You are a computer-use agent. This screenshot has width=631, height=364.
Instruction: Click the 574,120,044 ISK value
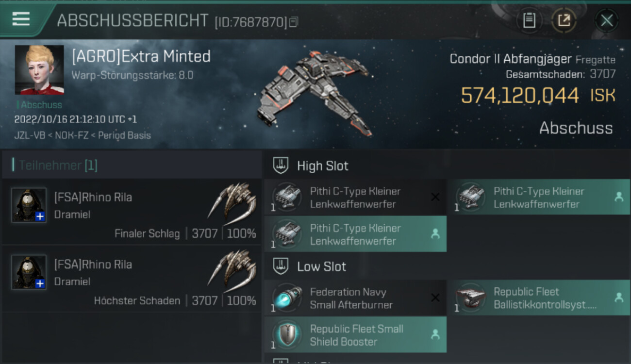click(x=520, y=96)
